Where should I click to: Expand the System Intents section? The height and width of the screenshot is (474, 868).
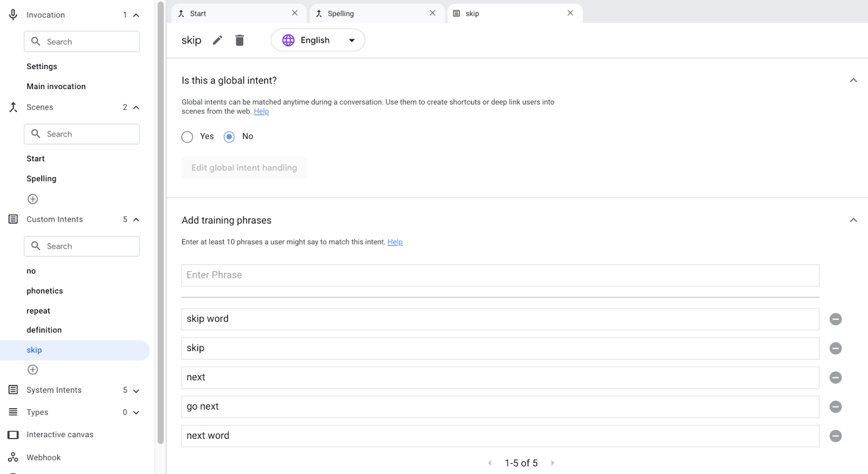136,390
